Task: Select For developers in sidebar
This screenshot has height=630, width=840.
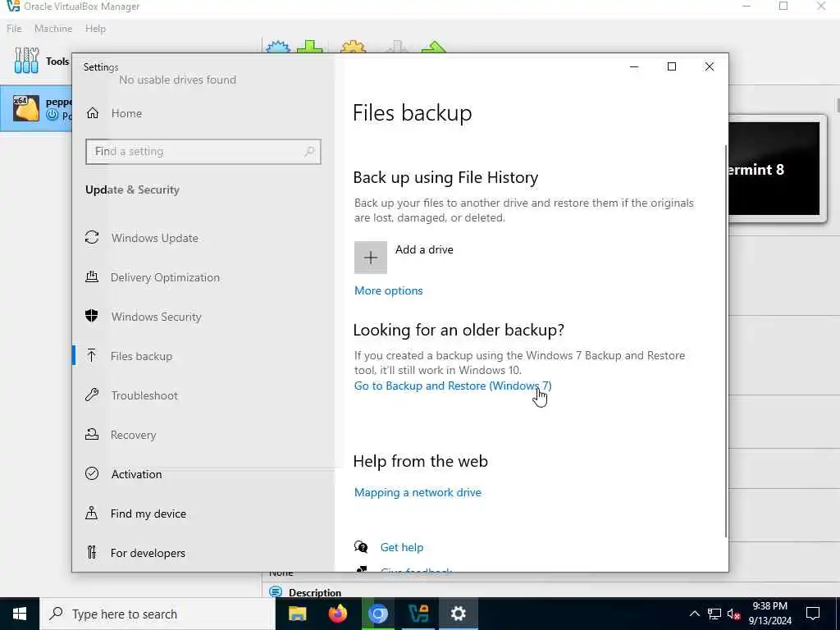Action: click(148, 553)
